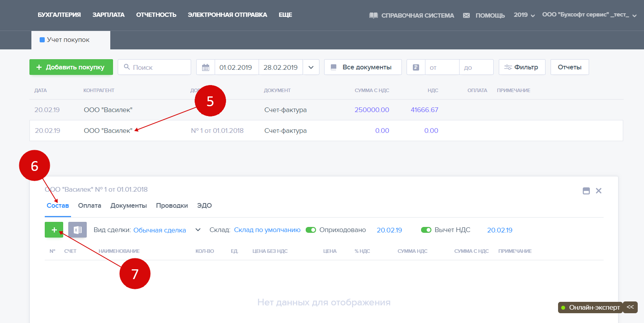Toggle the Оприходовано switch
The width and height of the screenshot is (644, 323).
click(x=311, y=230)
